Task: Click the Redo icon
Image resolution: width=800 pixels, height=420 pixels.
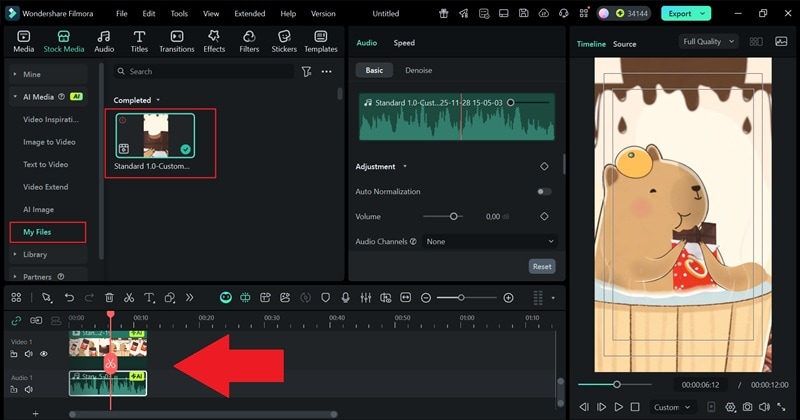Action: (x=89, y=298)
